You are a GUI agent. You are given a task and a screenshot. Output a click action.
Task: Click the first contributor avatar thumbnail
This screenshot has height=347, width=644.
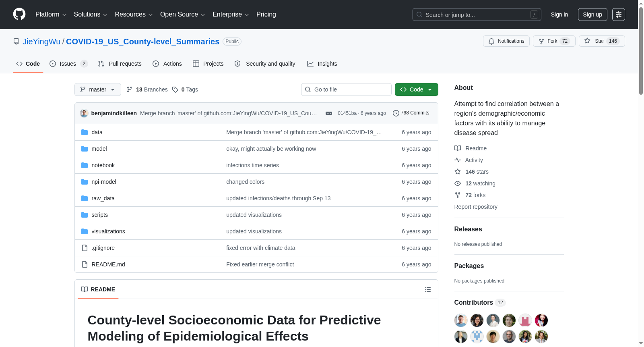point(461,320)
